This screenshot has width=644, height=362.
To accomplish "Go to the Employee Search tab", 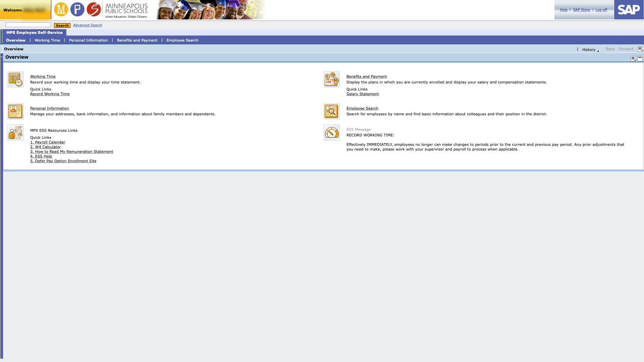I will coord(182,40).
